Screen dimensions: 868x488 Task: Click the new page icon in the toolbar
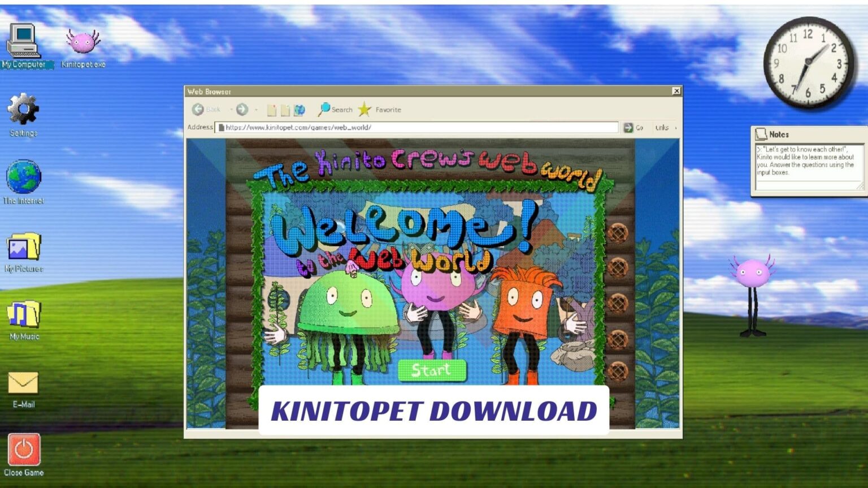tap(273, 109)
